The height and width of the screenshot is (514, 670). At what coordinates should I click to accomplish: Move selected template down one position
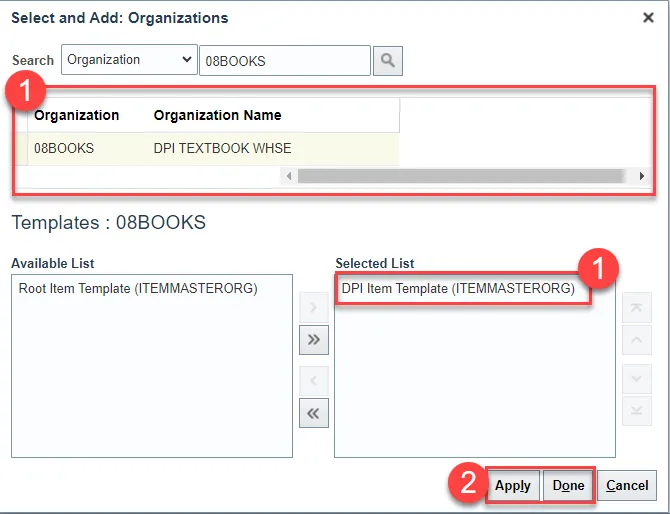[x=637, y=379]
